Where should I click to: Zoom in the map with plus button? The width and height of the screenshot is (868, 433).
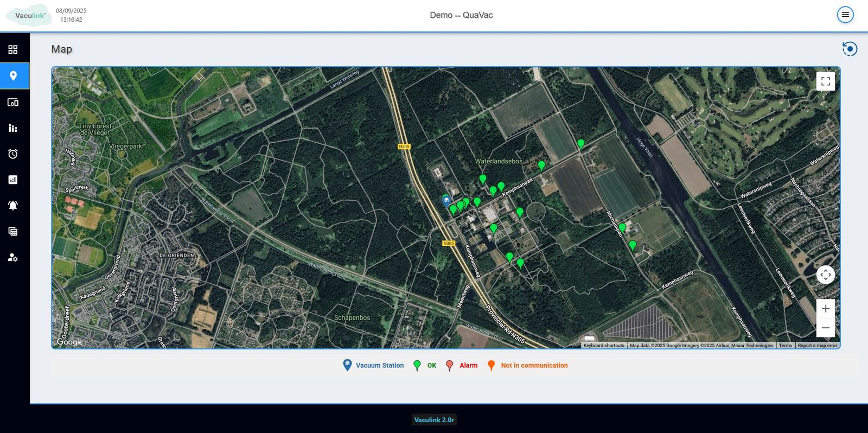point(825,309)
